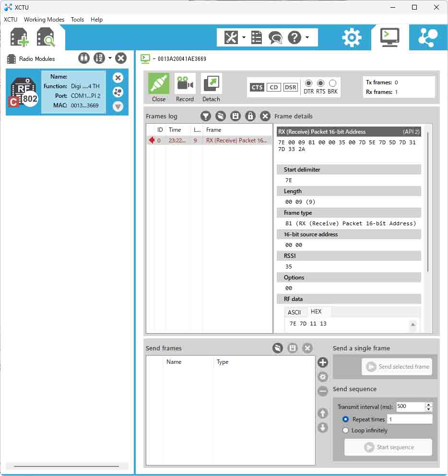Switch RF data to HEX tab
Screen dimensions: 448x476
click(x=316, y=312)
